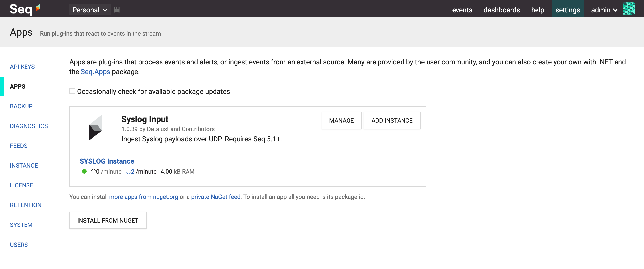The width and height of the screenshot is (644, 269).
Task: Click the '4.00 kB RAM' value
Action: [x=178, y=172]
